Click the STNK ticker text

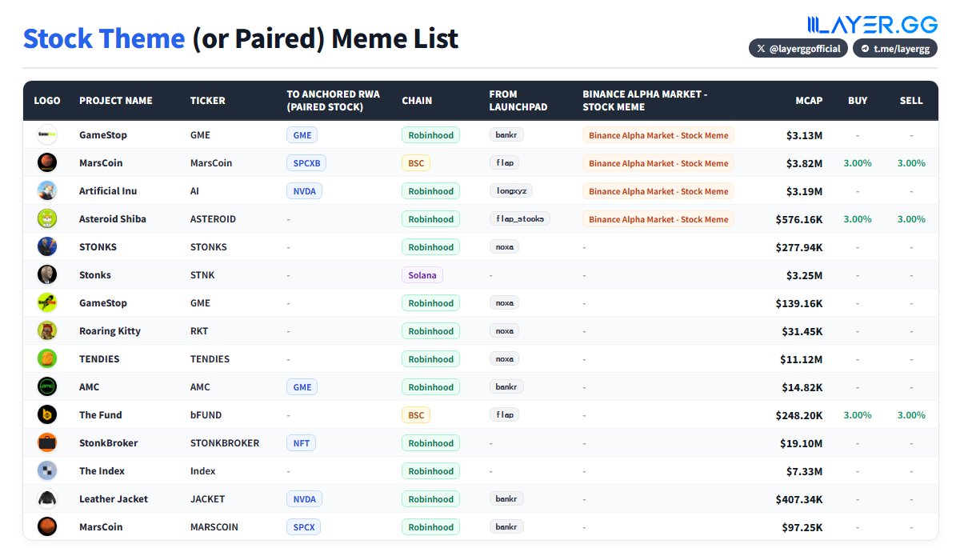pos(202,275)
